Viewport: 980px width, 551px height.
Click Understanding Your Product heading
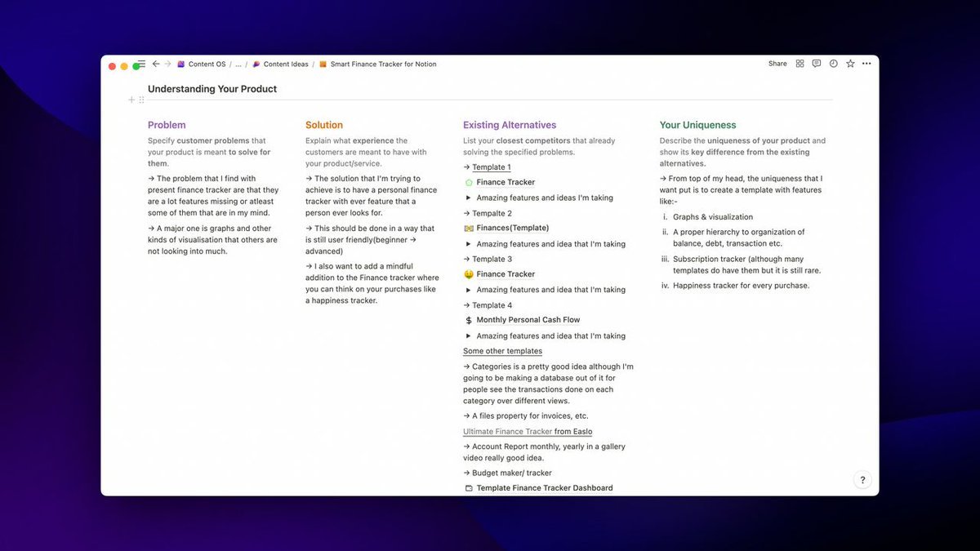click(x=212, y=89)
